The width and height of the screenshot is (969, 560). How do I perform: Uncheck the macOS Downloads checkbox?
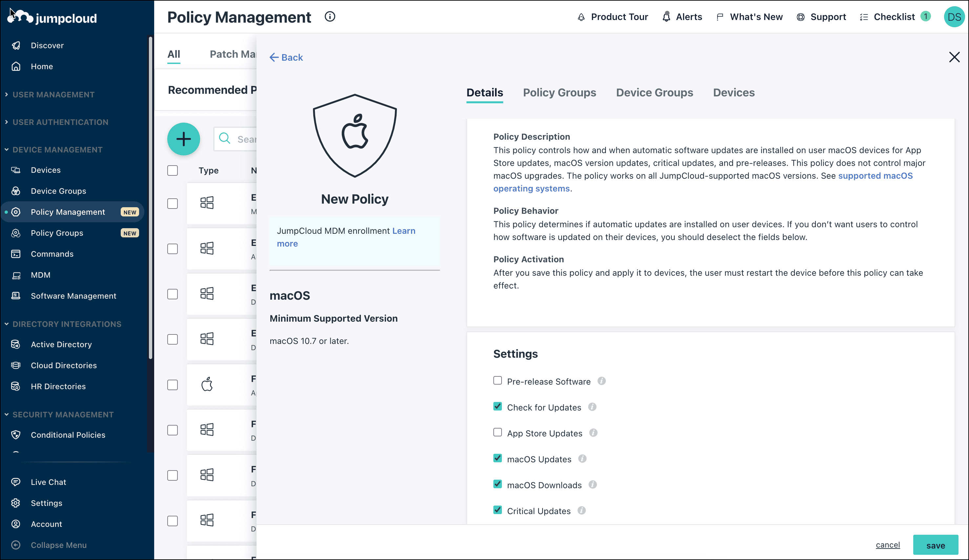pyautogui.click(x=498, y=484)
